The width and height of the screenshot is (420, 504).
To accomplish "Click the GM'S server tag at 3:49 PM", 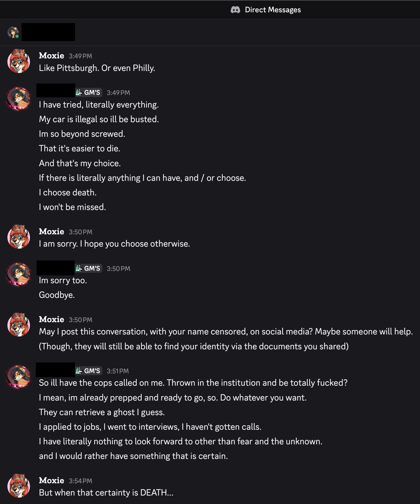I will (x=89, y=92).
